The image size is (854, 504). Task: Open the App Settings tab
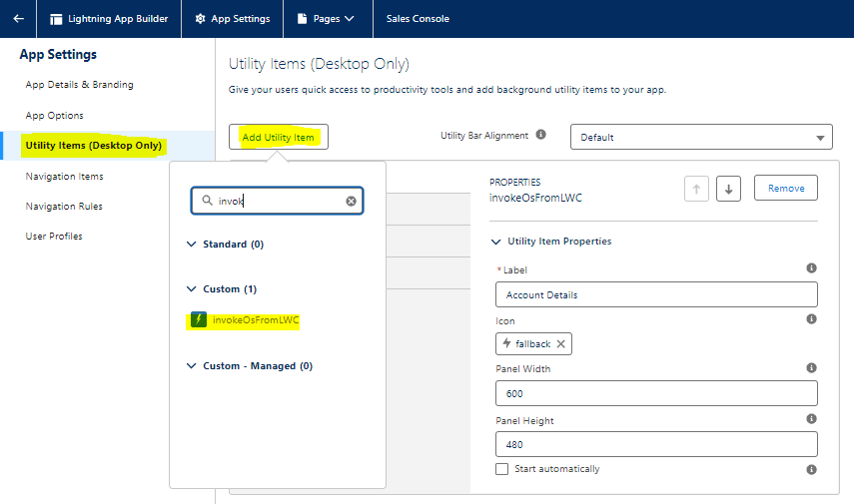tap(233, 19)
